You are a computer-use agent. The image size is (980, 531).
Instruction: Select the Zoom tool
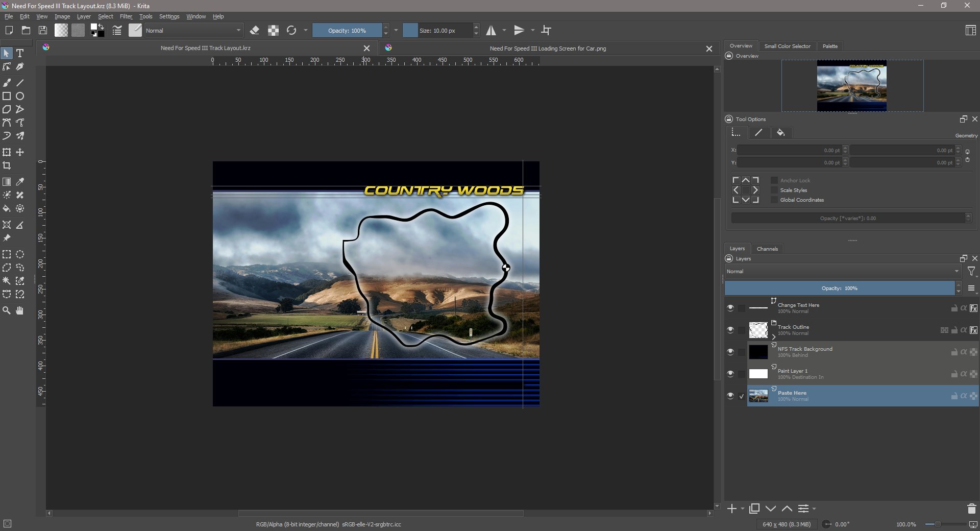[x=7, y=310]
